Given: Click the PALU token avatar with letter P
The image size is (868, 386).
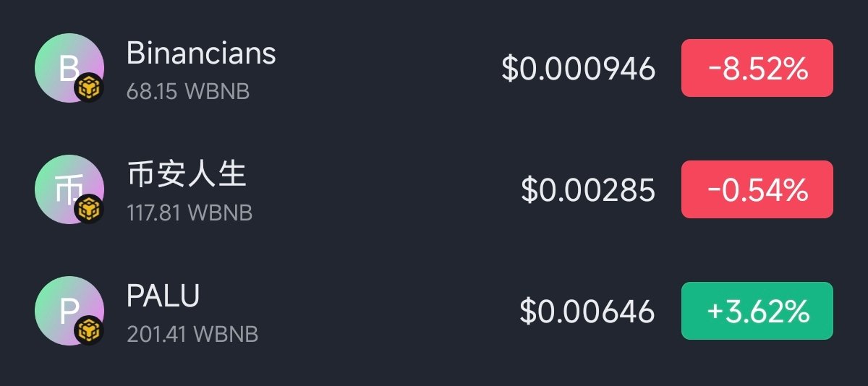Looking at the screenshot, I should 68,311.
